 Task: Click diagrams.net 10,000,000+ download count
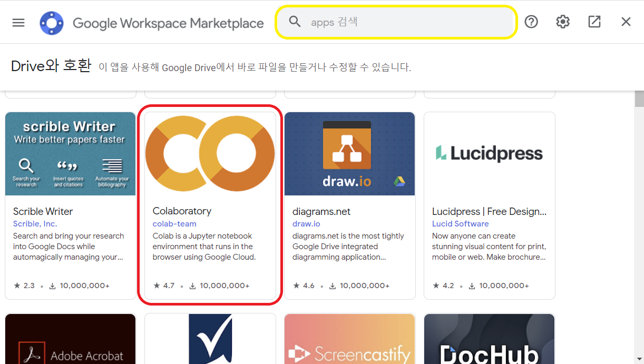pyautogui.click(x=359, y=286)
